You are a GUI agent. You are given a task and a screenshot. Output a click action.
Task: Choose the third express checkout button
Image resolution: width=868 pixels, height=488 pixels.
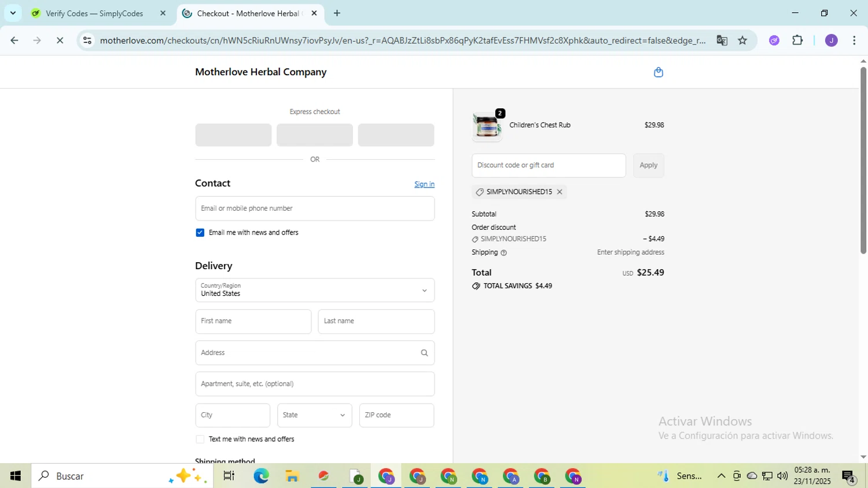[x=396, y=135]
